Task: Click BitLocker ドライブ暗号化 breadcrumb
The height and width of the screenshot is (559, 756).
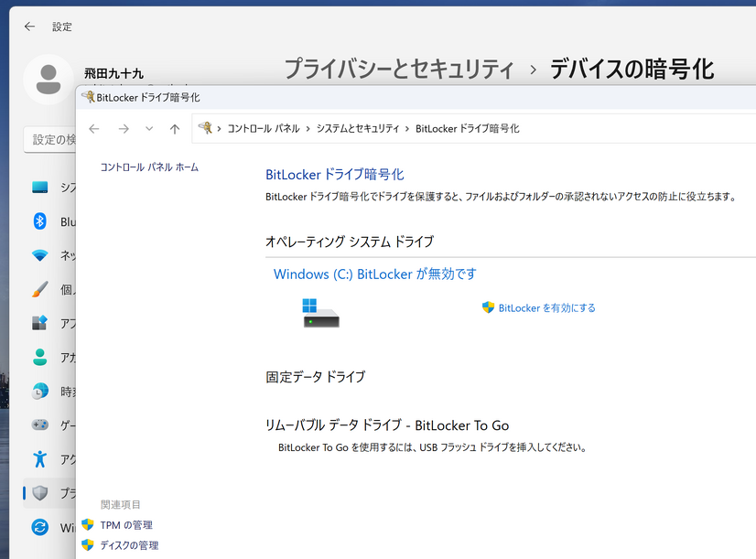Action: [467, 129]
